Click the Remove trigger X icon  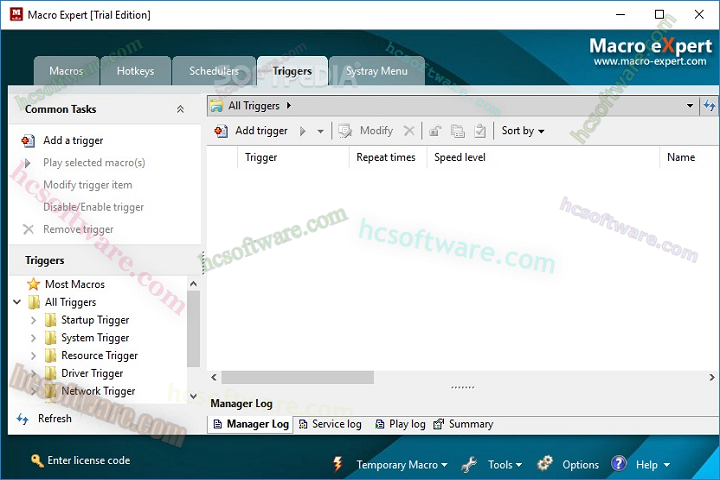pyautogui.click(x=28, y=229)
